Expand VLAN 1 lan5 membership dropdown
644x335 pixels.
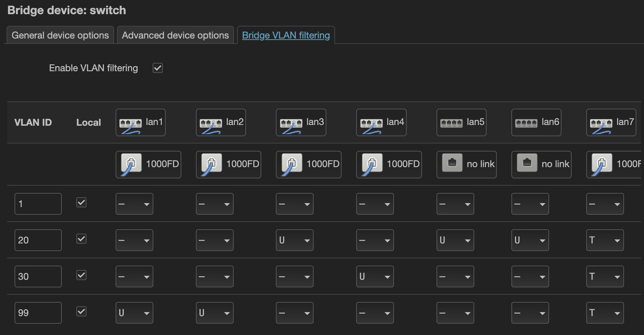point(455,204)
